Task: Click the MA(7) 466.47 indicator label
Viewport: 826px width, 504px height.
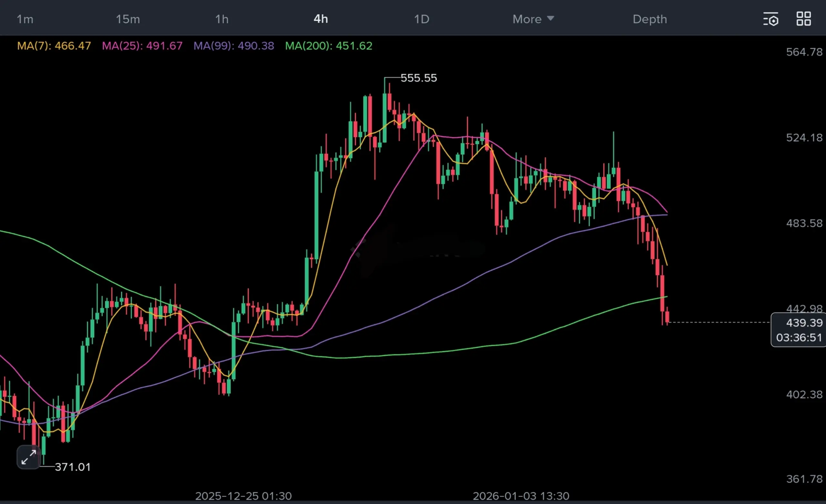Action: click(x=54, y=45)
